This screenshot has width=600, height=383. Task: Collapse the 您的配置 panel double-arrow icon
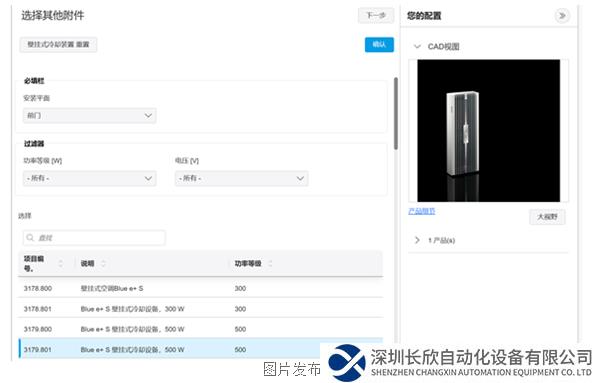[562, 16]
